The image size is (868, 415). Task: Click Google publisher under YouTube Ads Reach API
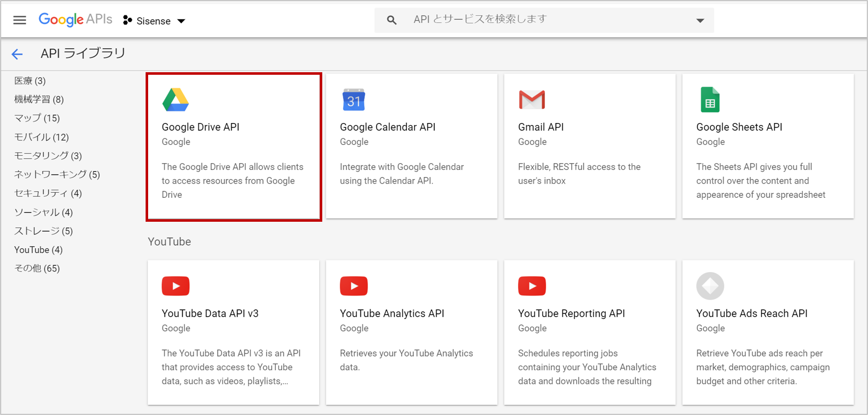pyautogui.click(x=711, y=329)
